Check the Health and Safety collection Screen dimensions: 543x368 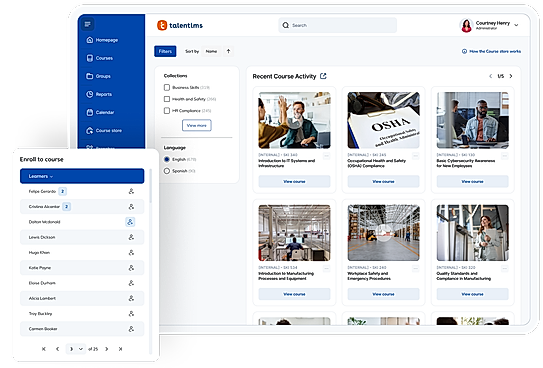click(167, 99)
